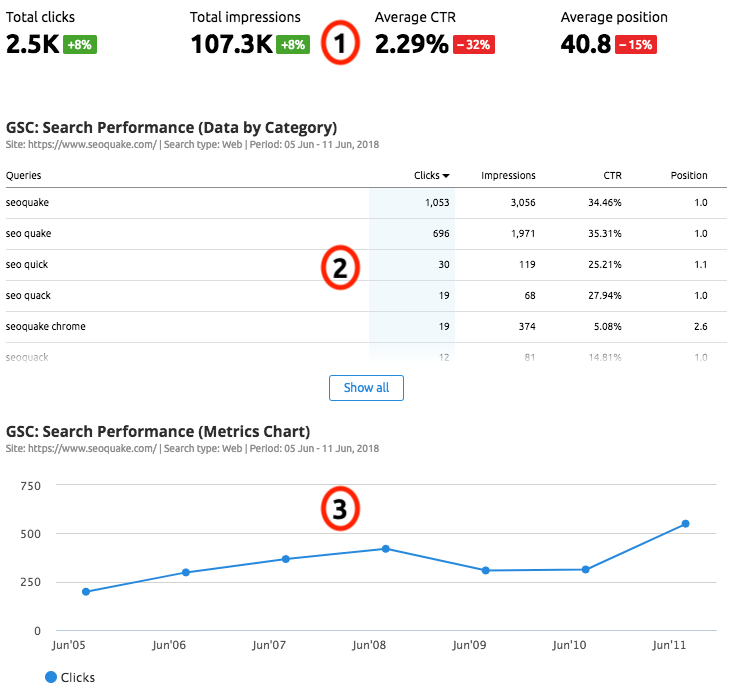The image size is (744, 698).
Task: Click the Jun'08 data point on chart
Action: [x=386, y=549]
